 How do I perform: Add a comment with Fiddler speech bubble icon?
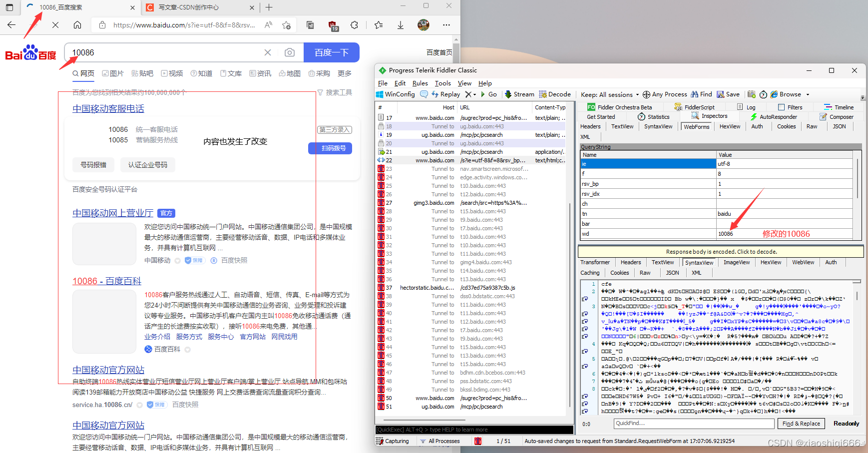[x=424, y=94]
